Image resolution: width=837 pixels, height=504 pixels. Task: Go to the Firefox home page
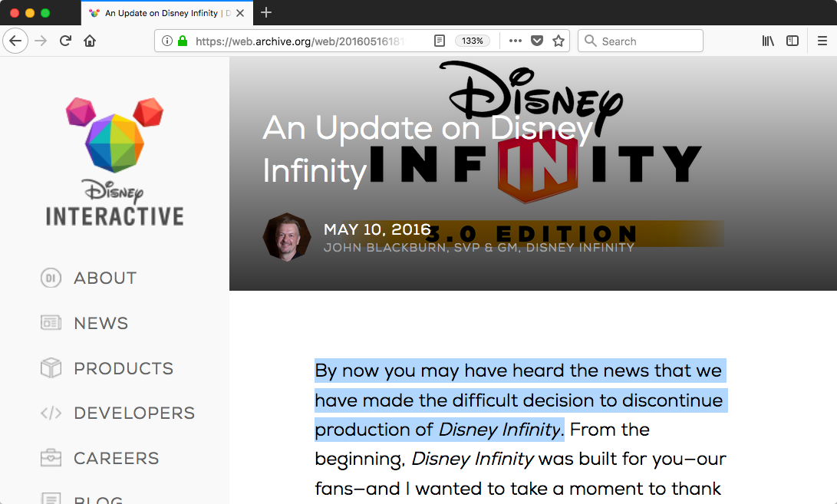[x=90, y=41]
